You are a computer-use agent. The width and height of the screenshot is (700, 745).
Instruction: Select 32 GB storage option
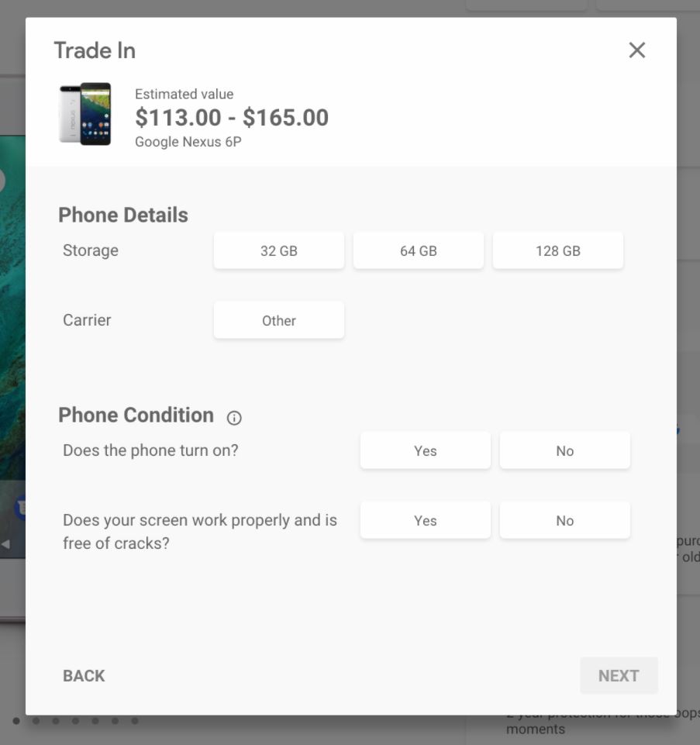pos(279,250)
